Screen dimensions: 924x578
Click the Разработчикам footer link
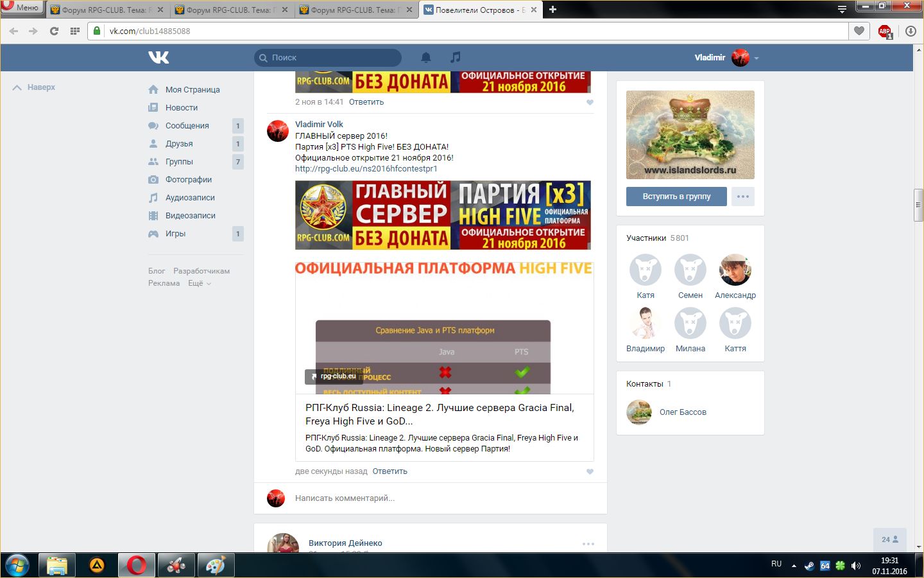click(201, 271)
